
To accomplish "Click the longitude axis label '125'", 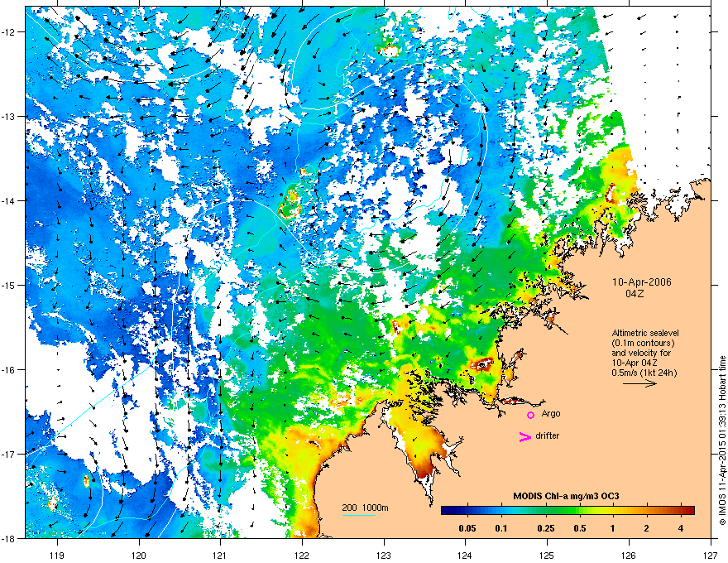I will pyautogui.click(x=547, y=555).
